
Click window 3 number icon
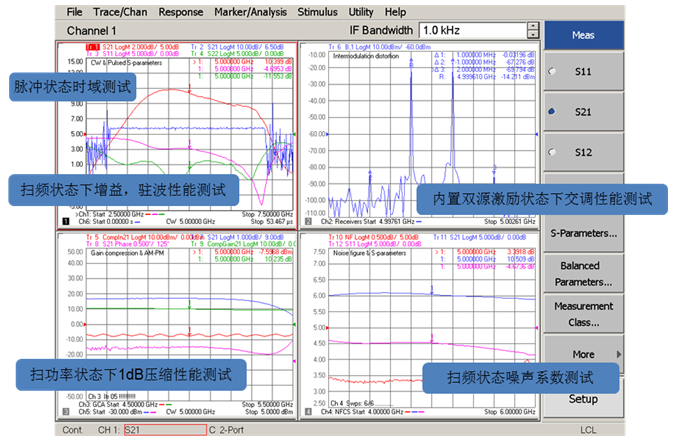tap(66, 412)
